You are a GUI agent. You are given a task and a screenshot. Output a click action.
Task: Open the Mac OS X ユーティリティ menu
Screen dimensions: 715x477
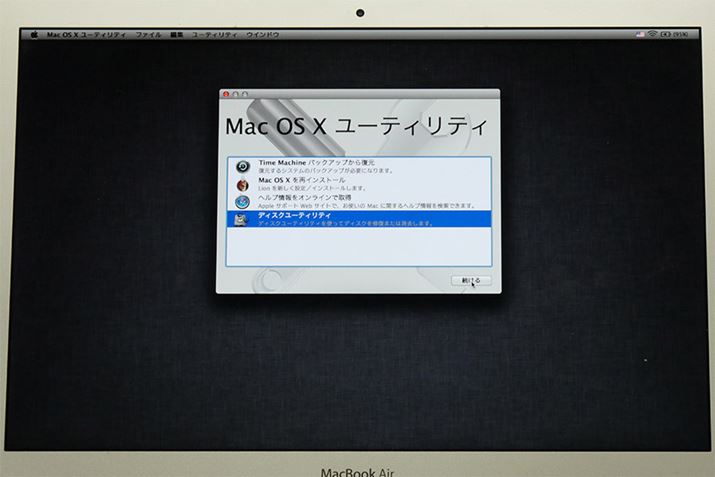click(86, 35)
